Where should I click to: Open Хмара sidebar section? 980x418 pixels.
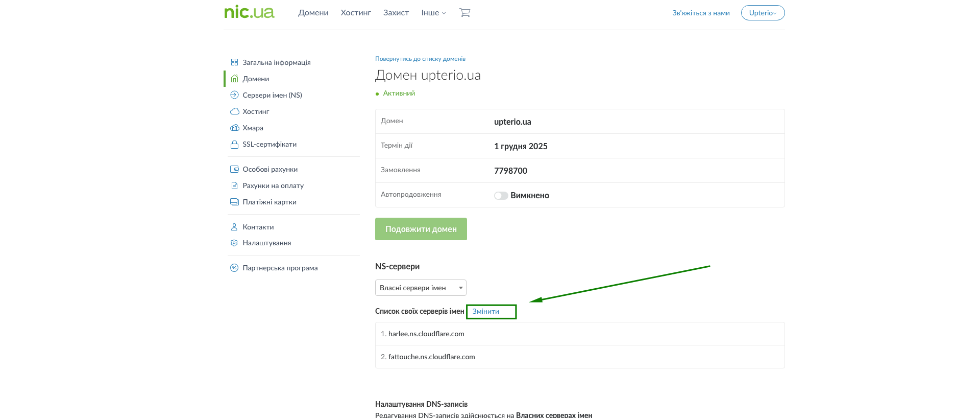(x=253, y=128)
